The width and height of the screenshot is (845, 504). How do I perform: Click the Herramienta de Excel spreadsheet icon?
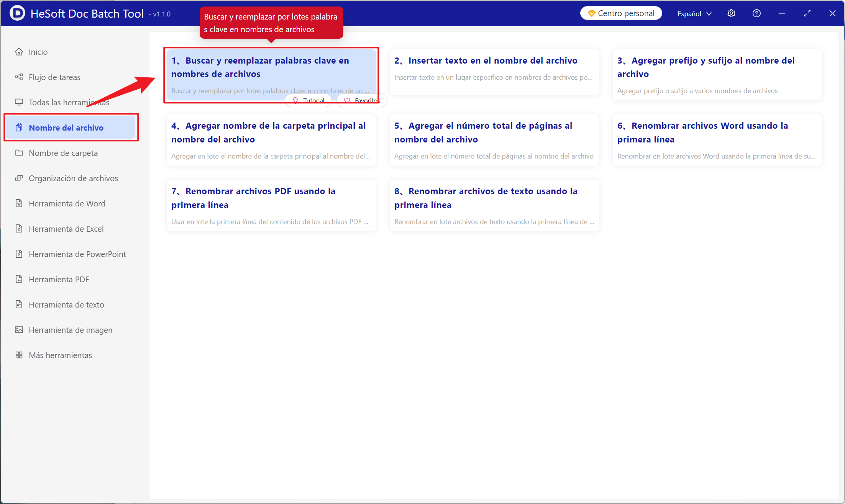coord(19,229)
